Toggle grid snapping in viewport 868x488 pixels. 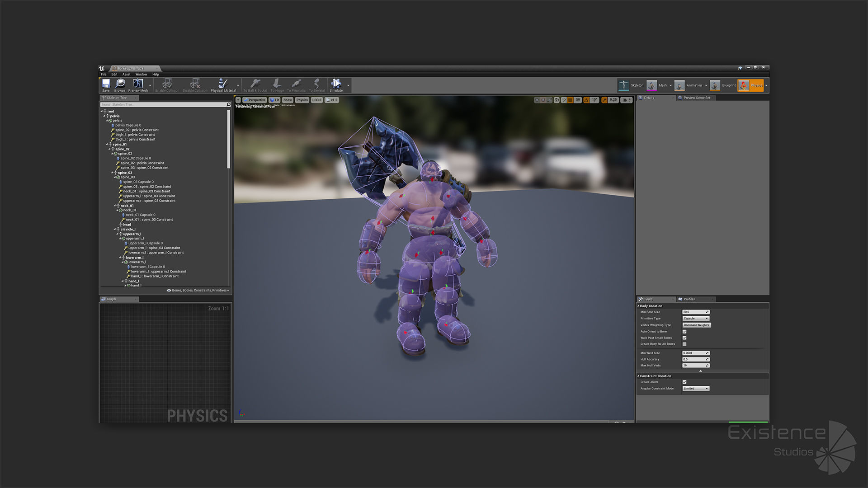coord(571,100)
